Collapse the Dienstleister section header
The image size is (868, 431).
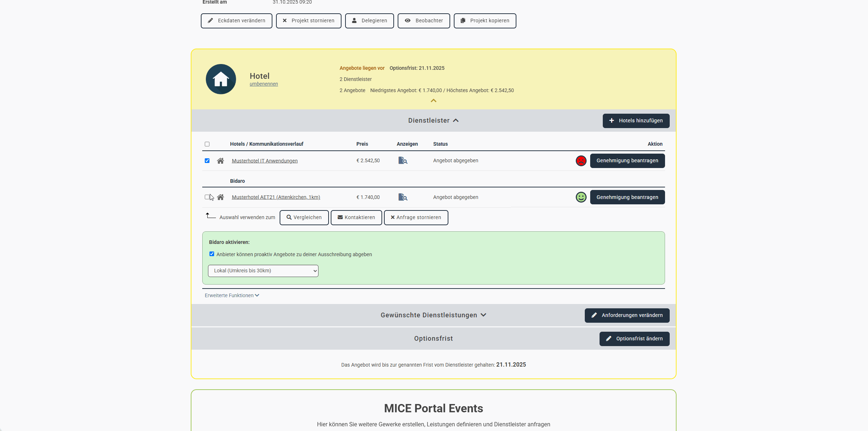(x=433, y=121)
